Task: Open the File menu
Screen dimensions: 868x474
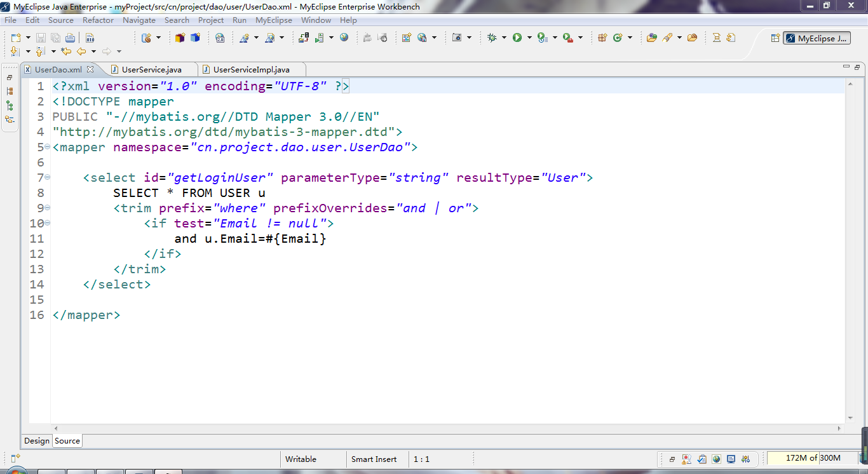Action: click(10, 20)
